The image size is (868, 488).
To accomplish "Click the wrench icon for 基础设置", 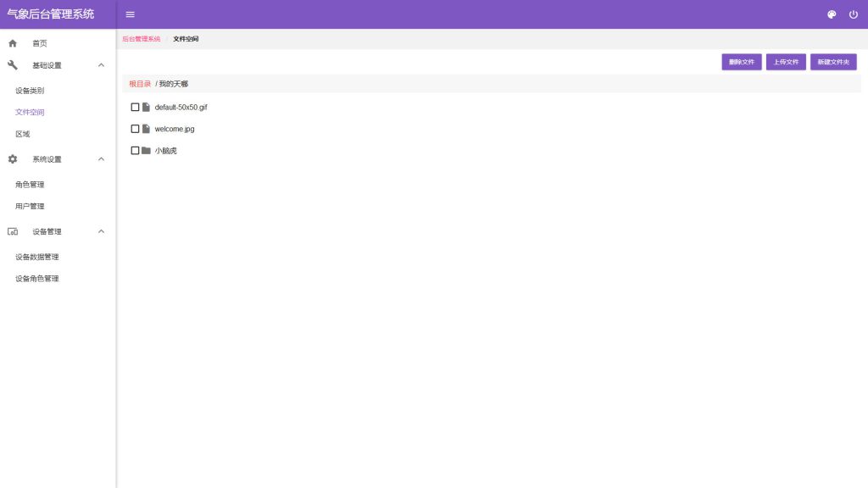I will click(13, 65).
